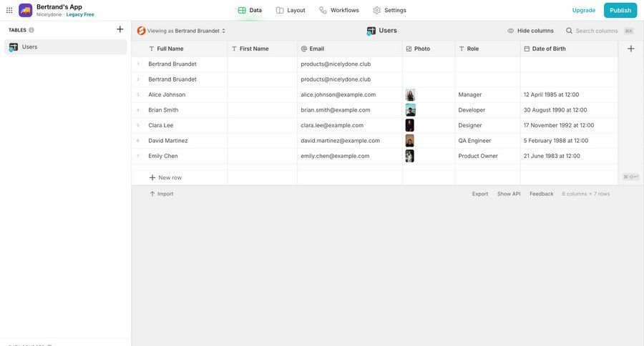Click the Legacy Free plan label

[80, 14]
